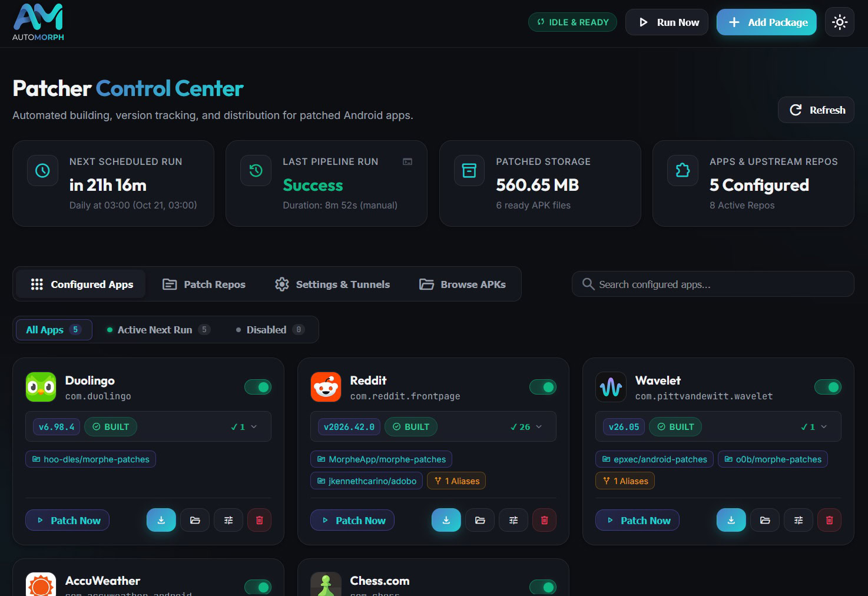Screen dimensions: 868x596
Task: Filter by Disabled apps
Action: [x=270, y=330]
